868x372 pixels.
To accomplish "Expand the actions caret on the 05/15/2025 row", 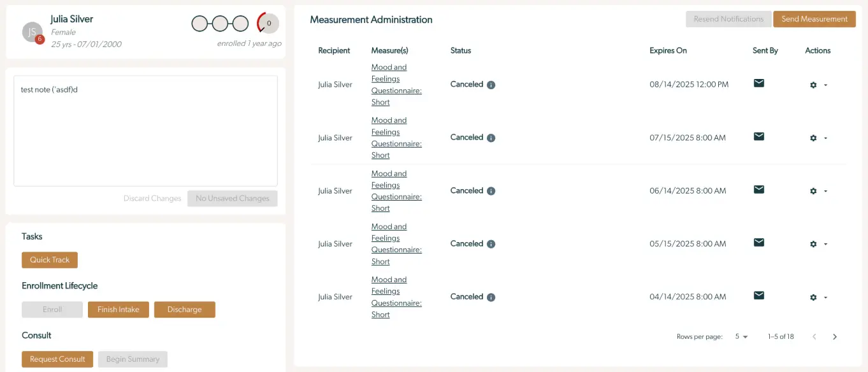I will 824,244.
